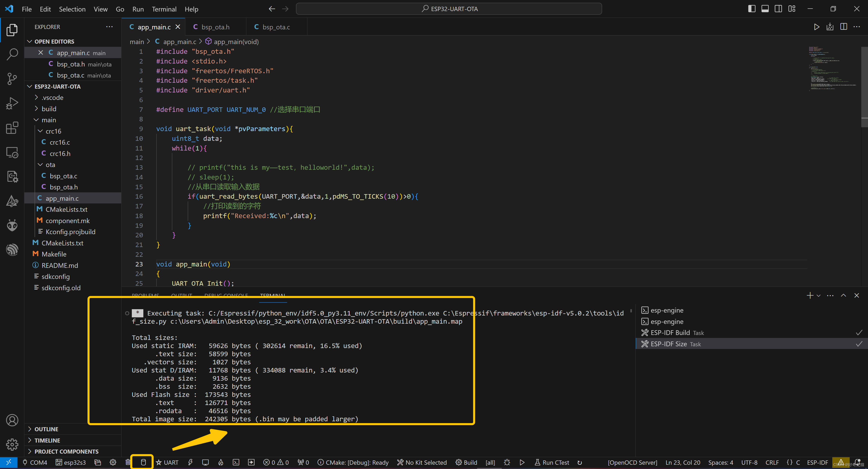
Task: Open Manage gear in activity bar
Action: (x=12, y=444)
